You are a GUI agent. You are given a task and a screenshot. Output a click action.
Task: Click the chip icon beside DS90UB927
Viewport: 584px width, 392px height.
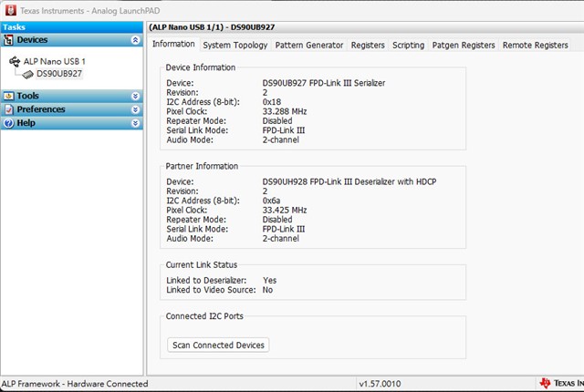(28, 75)
